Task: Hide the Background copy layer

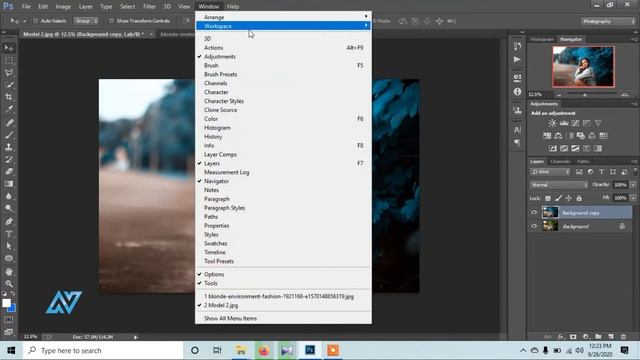Action: (534, 212)
